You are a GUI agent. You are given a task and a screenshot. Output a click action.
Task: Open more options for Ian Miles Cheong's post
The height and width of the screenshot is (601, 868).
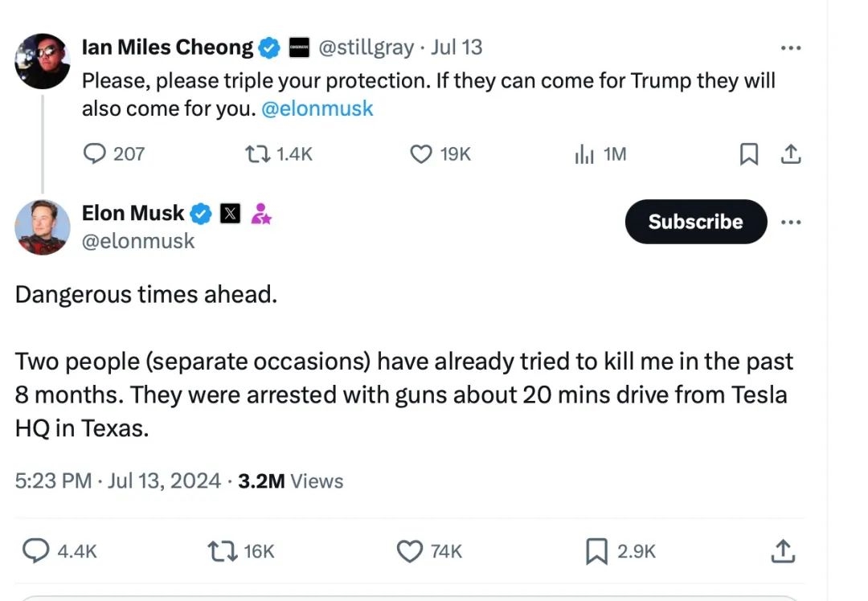tap(791, 48)
